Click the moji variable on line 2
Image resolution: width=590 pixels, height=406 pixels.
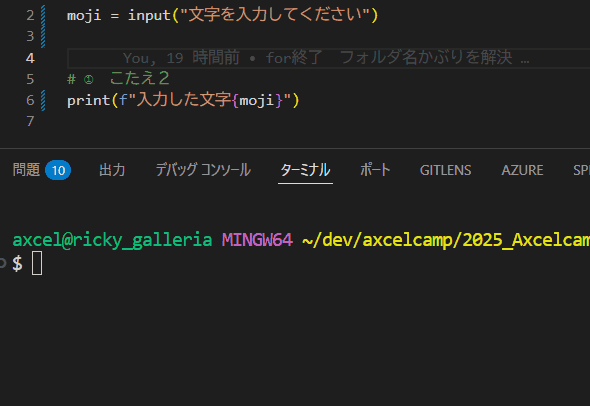tap(84, 15)
